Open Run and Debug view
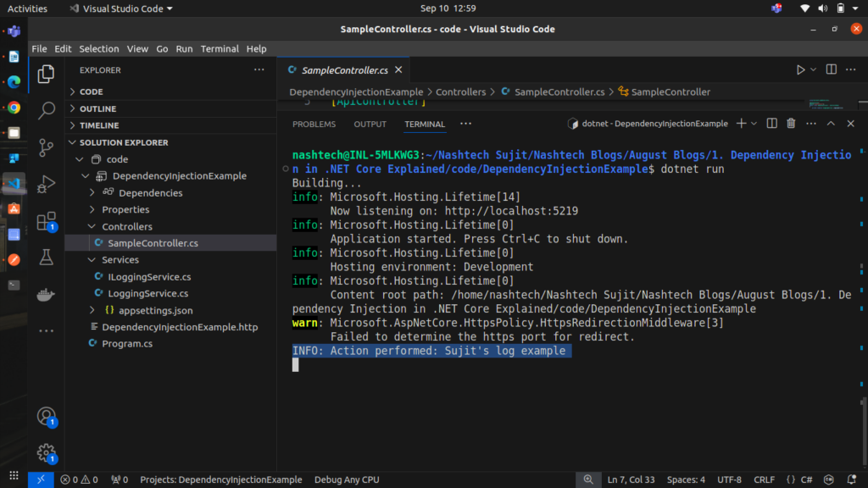Image resolution: width=868 pixels, height=488 pixels. pos(47,184)
